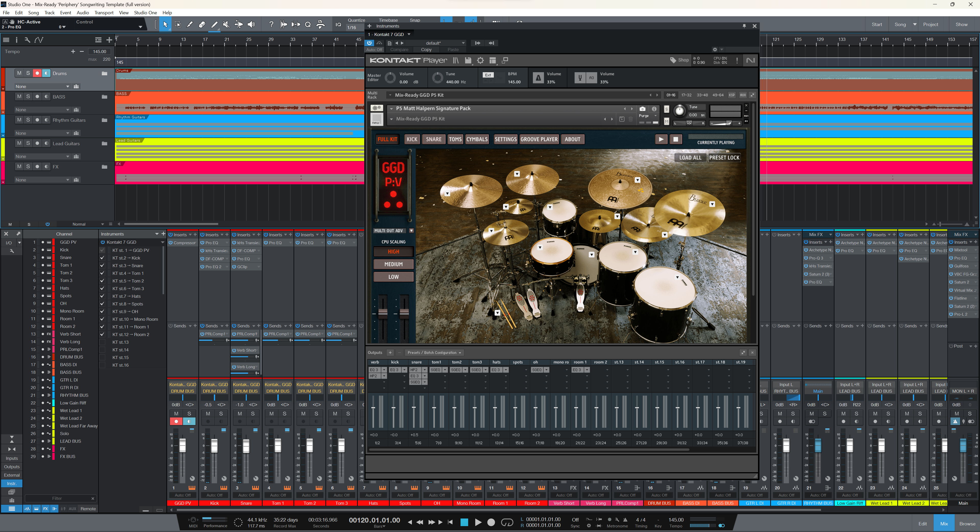The image size is (980, 532).
Task: Click the tempo value field 145.00
Action: [99, 51]
